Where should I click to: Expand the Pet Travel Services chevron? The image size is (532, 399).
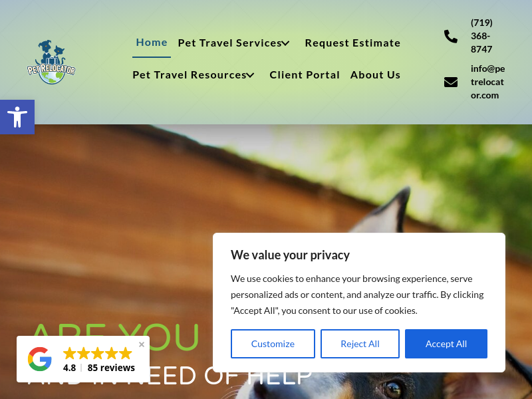pos(286,43)
